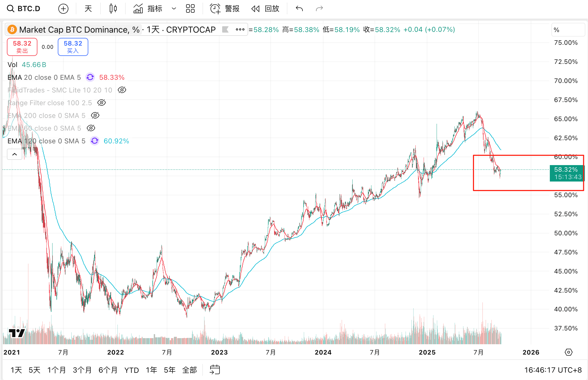Unhide the EMA 200 indicator
This screenshot has height=380, width=588.
click(95, 116)
